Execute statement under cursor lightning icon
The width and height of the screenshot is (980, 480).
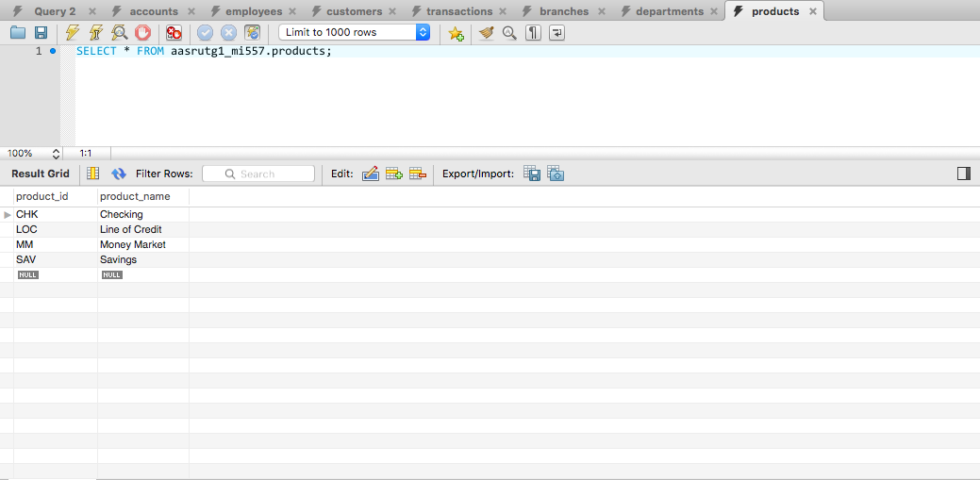(95, 32)
